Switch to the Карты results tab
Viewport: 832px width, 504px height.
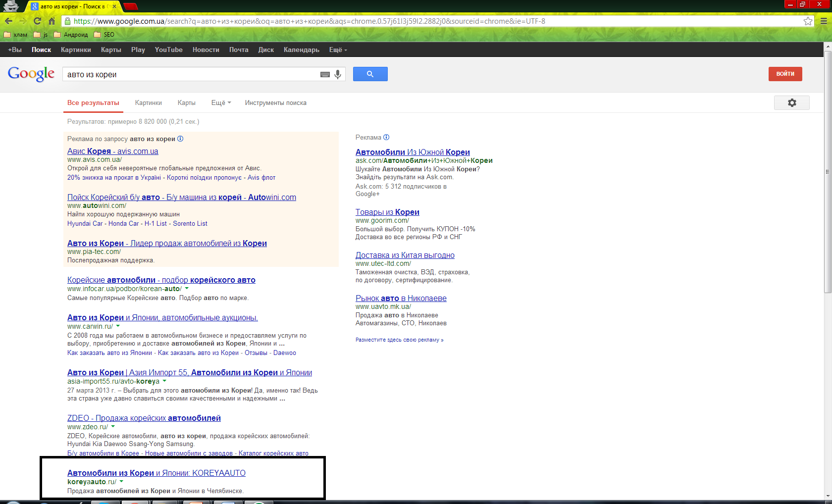pos(187,102)
